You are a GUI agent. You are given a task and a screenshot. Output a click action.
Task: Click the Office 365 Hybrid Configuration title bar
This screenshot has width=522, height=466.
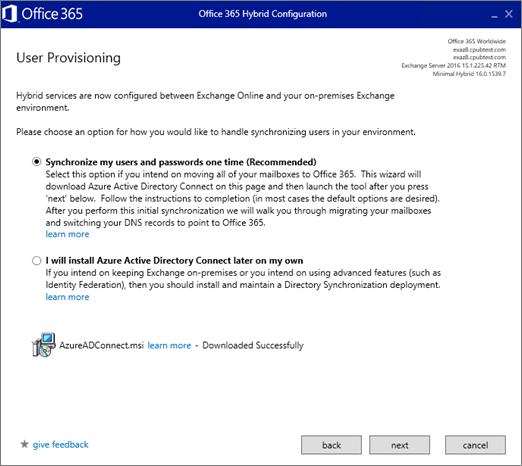coord(263,14)
